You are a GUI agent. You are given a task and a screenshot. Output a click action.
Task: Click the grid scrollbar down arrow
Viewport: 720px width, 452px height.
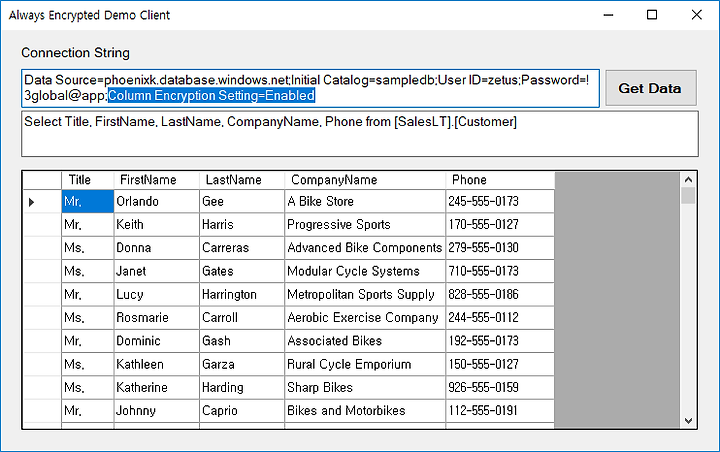pyautogui.click(x=688, y=421)
